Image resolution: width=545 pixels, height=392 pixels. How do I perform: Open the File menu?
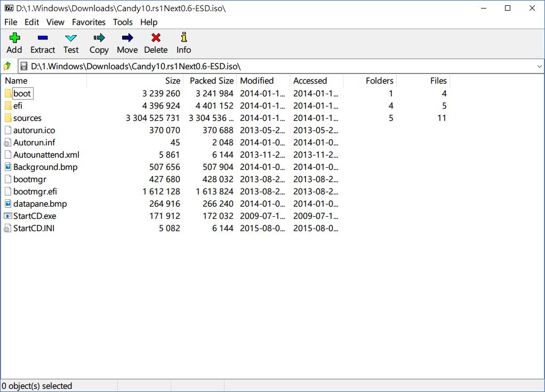(x=11, y=22)
